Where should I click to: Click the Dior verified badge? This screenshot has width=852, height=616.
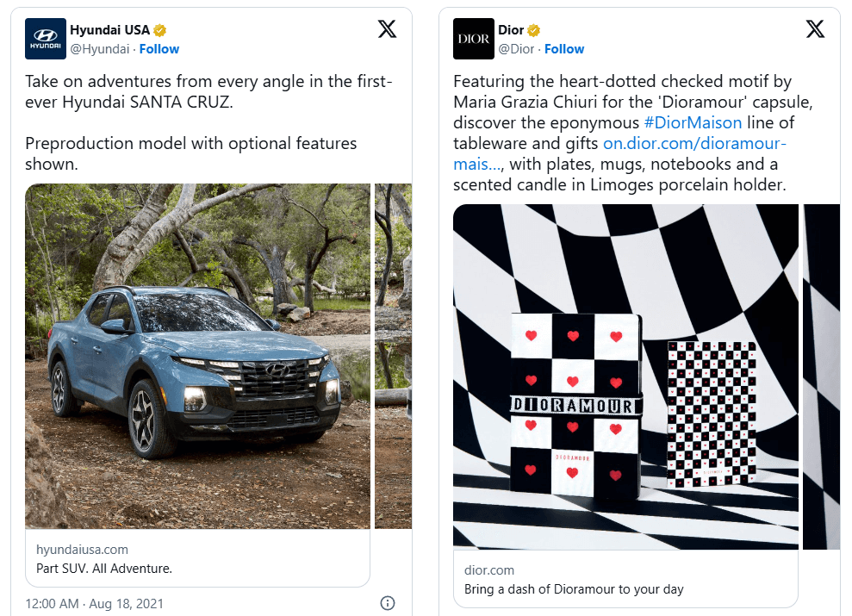(x=534, y=30)
